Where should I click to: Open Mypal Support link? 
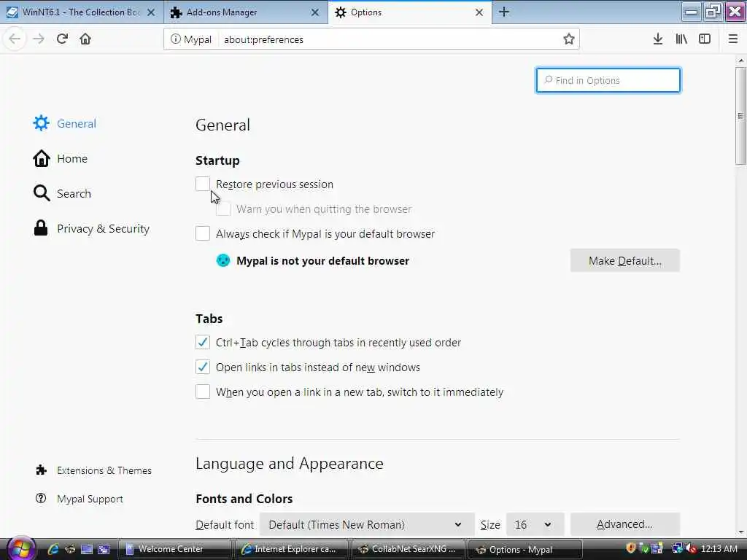point(80,499)
